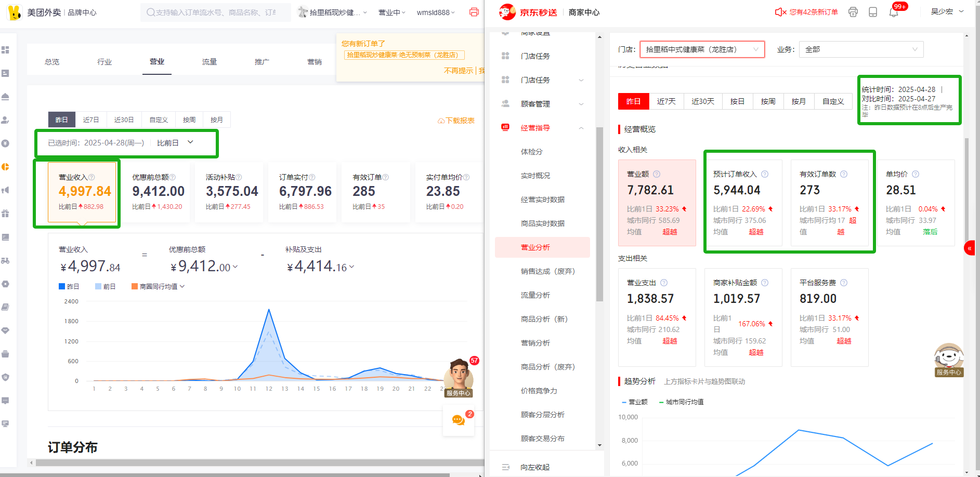Click help icon next to 有效订单数
Viewport: 980px width, 477px height.
pos(844,174)
